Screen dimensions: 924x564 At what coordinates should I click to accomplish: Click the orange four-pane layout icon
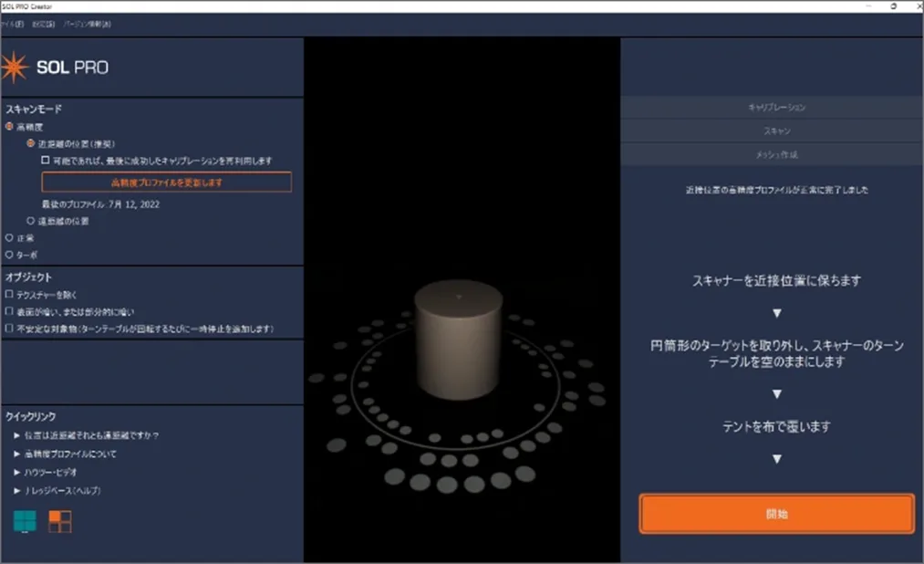(59, 522)
